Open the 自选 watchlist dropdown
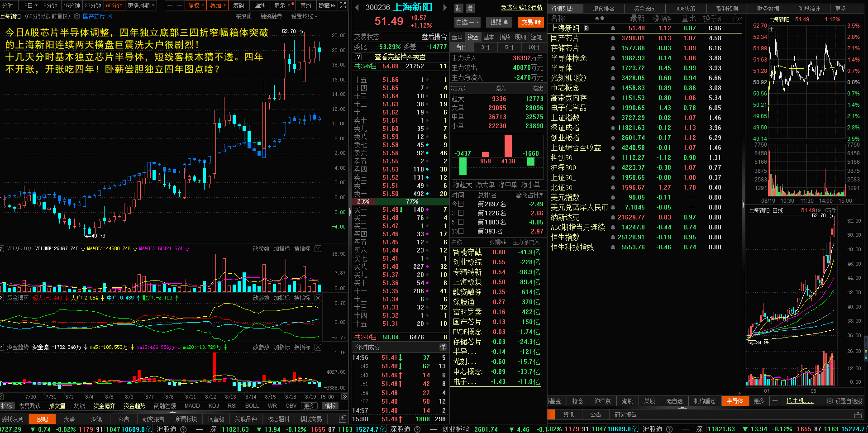Screen dimensions: 868x433 pyautogui.click(x=467, y=22)
